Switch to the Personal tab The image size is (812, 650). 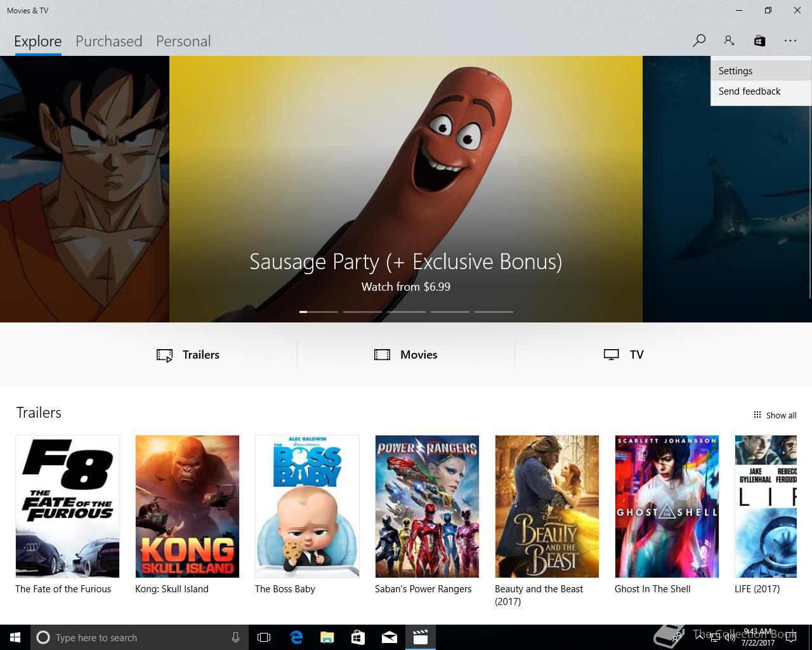[x=183, y=41]
